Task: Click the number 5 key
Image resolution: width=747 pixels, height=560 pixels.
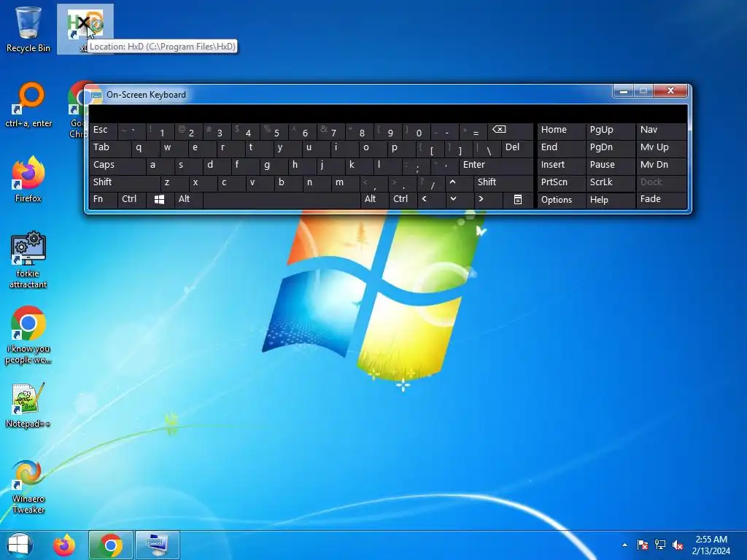Action: (x=274, y=131)
